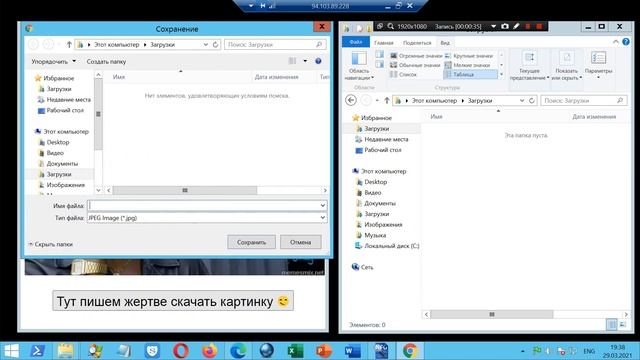Click Скрыть папки in Save dialog
Viewport: 640px width, 360px height.
point(51,244)
